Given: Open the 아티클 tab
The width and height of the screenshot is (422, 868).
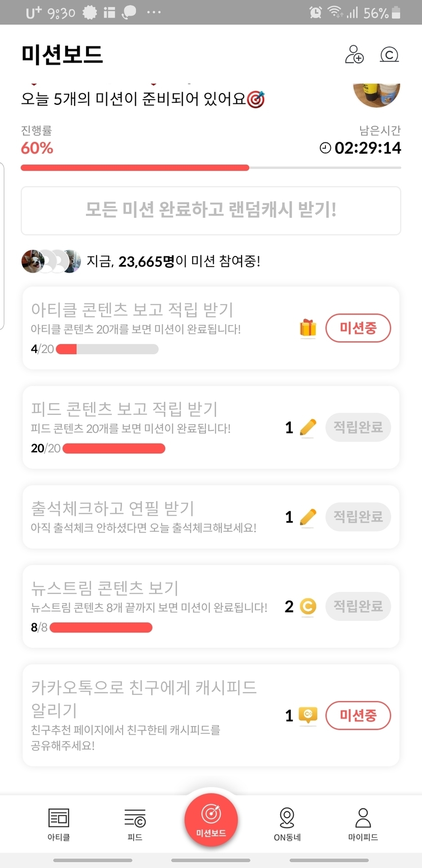Looking at the screenshot, I should [58, 824].
